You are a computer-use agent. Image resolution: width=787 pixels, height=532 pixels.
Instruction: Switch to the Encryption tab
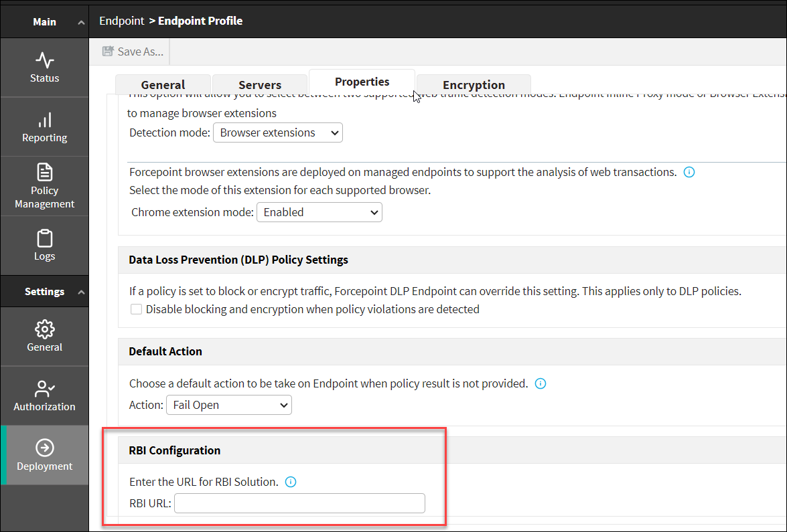[x=474, y=85]
